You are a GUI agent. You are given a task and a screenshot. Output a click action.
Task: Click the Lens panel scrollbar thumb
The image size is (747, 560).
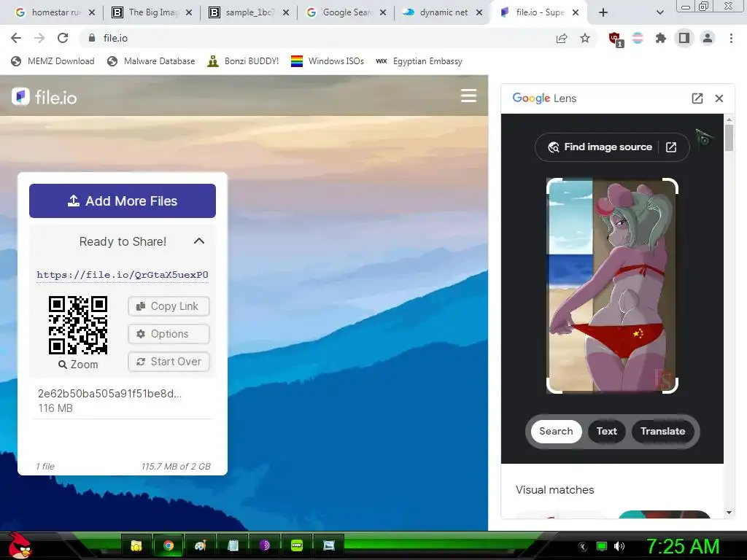tap(729, 137)
